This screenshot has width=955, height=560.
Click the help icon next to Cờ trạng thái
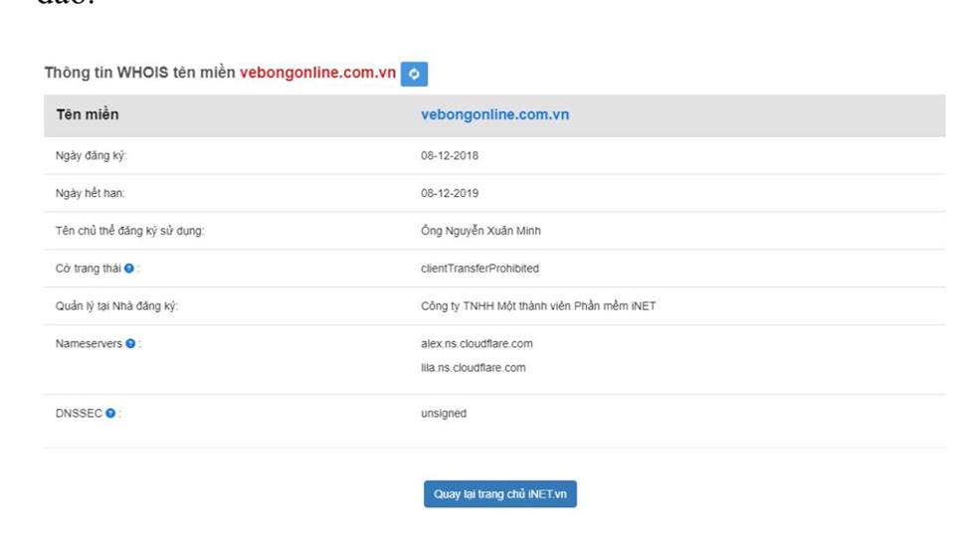pos(129,269)
